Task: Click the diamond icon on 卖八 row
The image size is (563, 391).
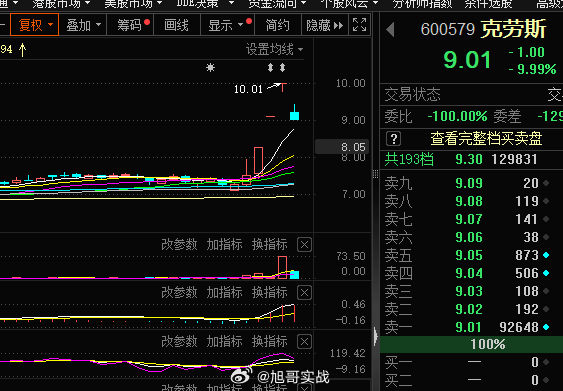Action: click(546, 201)
